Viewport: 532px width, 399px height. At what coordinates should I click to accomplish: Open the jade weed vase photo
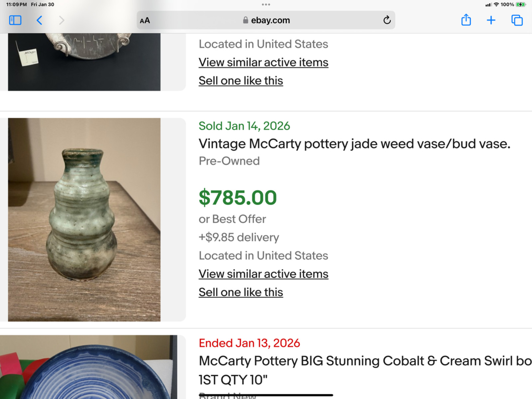tap(84, 220)
